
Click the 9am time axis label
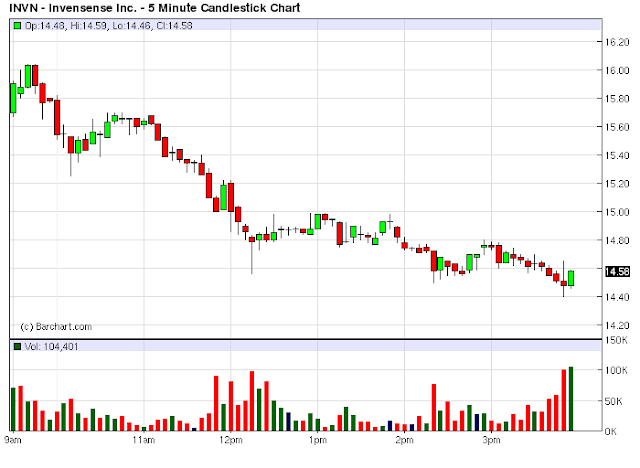pos(13,440)
